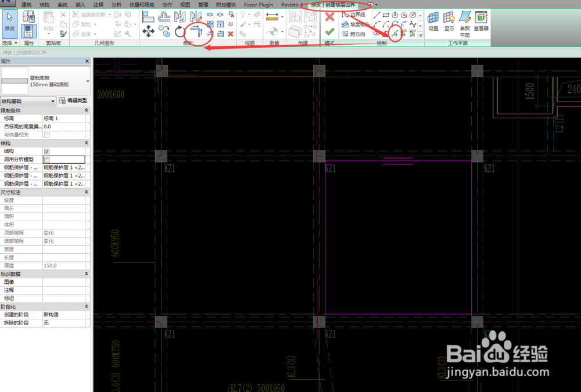Click the 自标高的高度偏移 value 0.0

64,127
